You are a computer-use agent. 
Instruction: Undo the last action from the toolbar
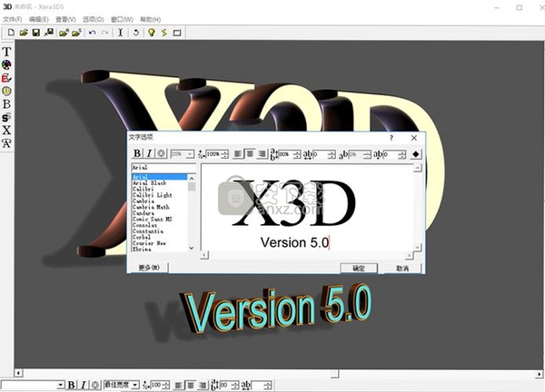click(x=92, y=33)
